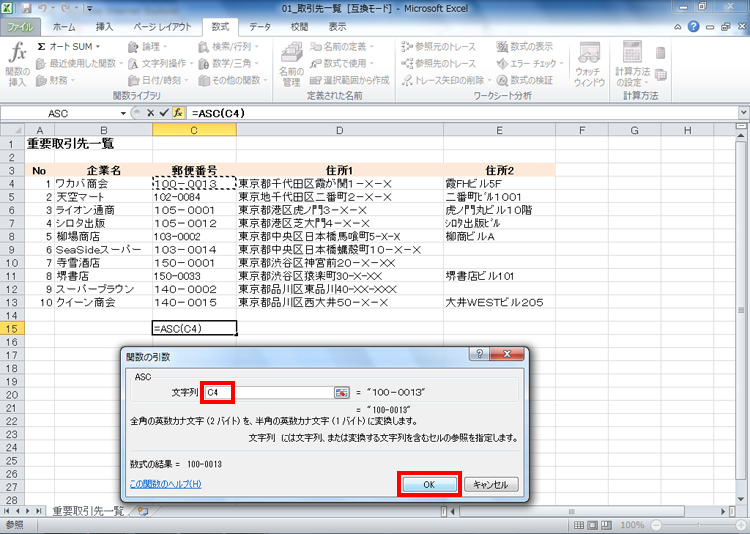Switch to the Review (校閲) tab
Screen dimensions: 750x534
299,27
